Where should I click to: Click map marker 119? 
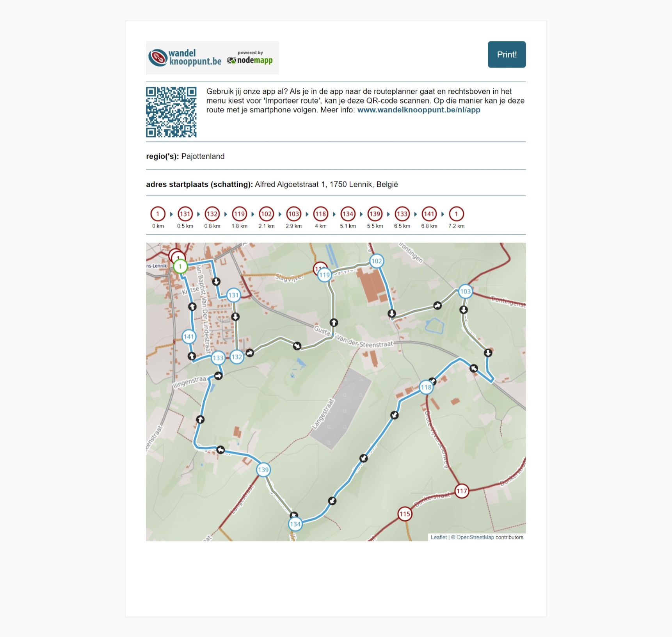click(x=324, y=275)
